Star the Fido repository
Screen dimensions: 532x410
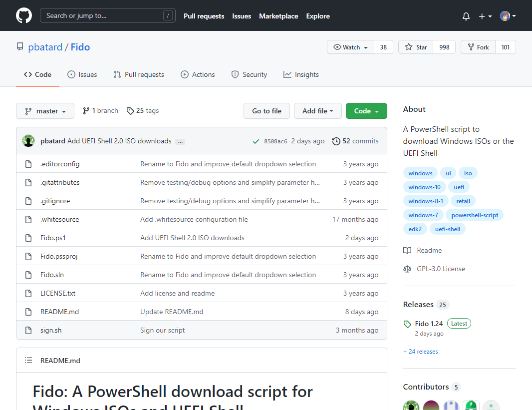(x=416, y=47)
